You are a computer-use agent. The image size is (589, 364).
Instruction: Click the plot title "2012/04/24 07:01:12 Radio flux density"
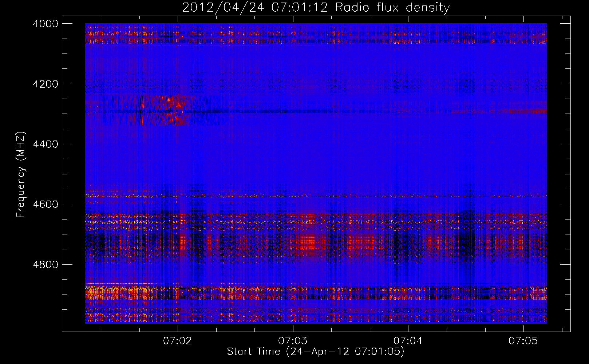316,7
